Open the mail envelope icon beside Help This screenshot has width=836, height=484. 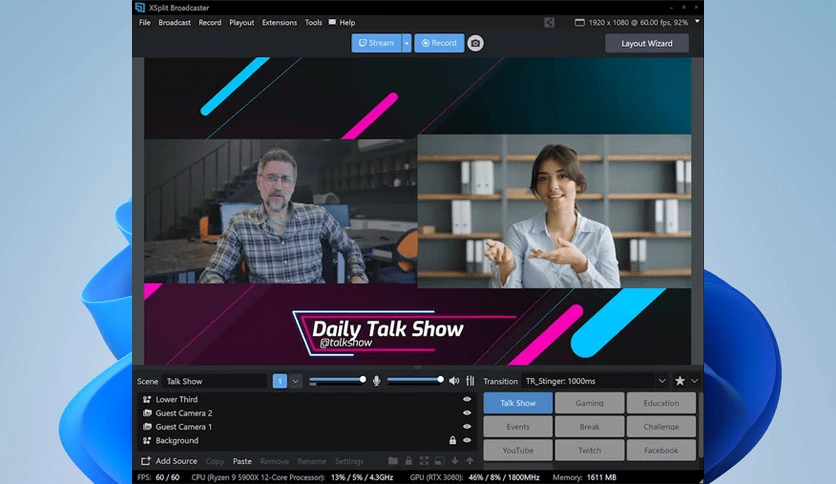coord(332,22)
